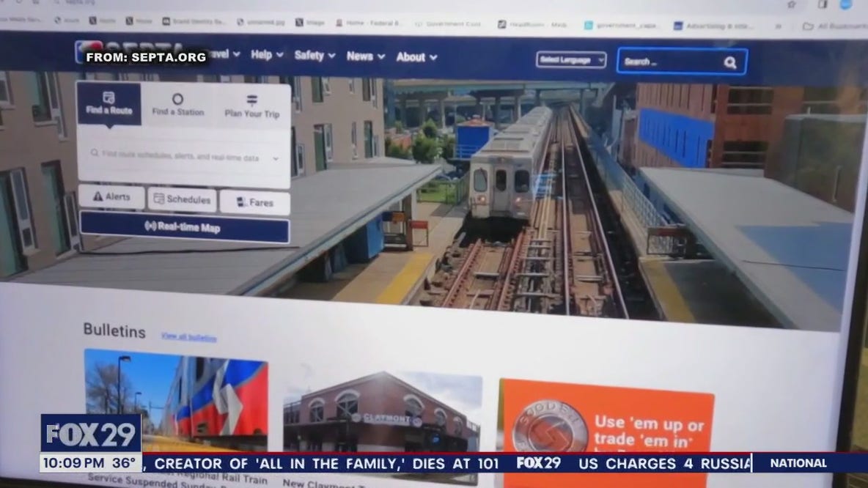Click the Real-time Map broadcast icon
This screenshot has width=868, height=488.
point(150,226)
